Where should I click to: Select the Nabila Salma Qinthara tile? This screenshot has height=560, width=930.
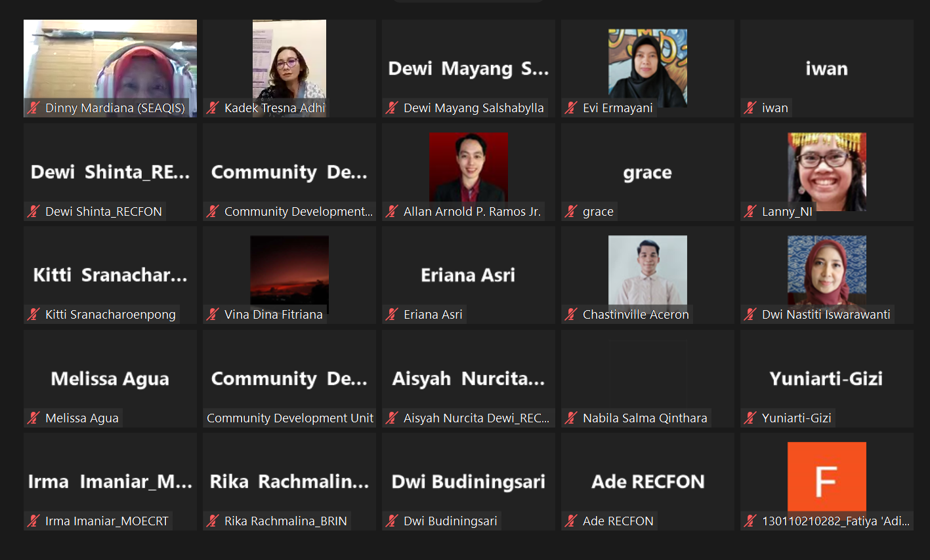[x=648, y=378]
